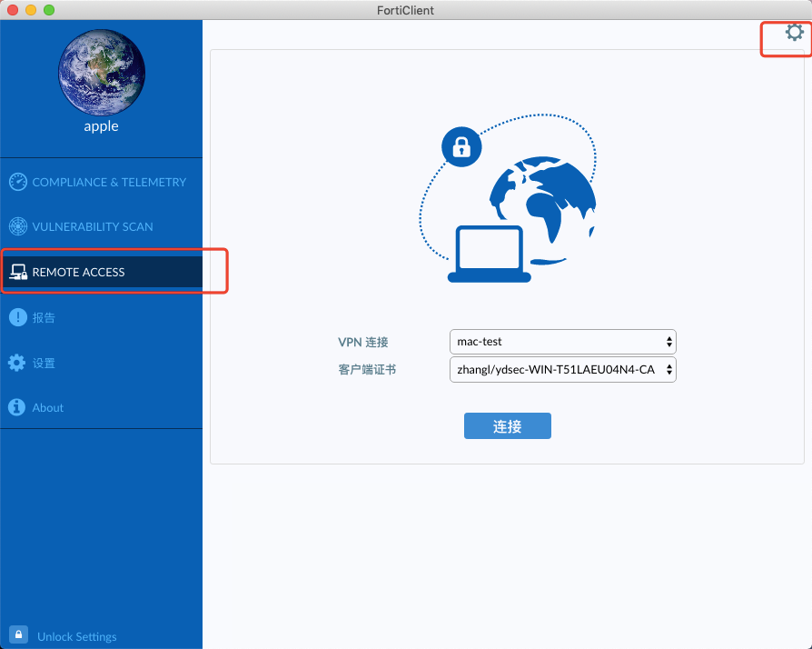Click the Remote Access laptop-lock icon
Image resolution: width=812 pixels, height=649 pixels.
tap(18, 272)
